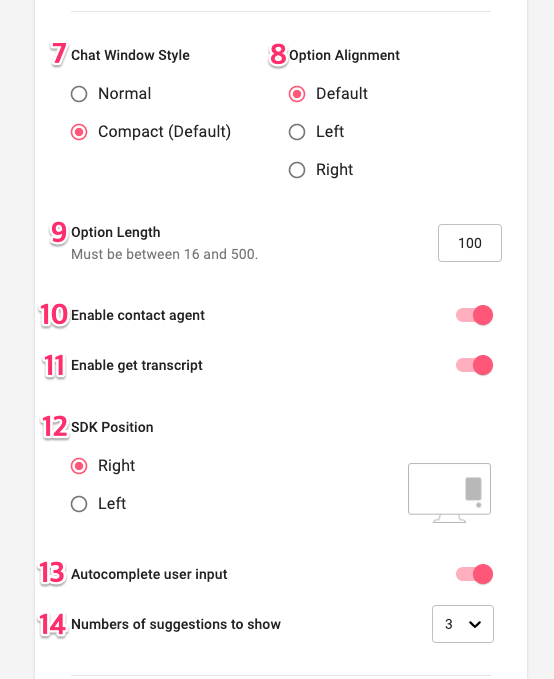Click the Autocomplete user input label
Screen dimensions: 554x679
pos(149,574)
